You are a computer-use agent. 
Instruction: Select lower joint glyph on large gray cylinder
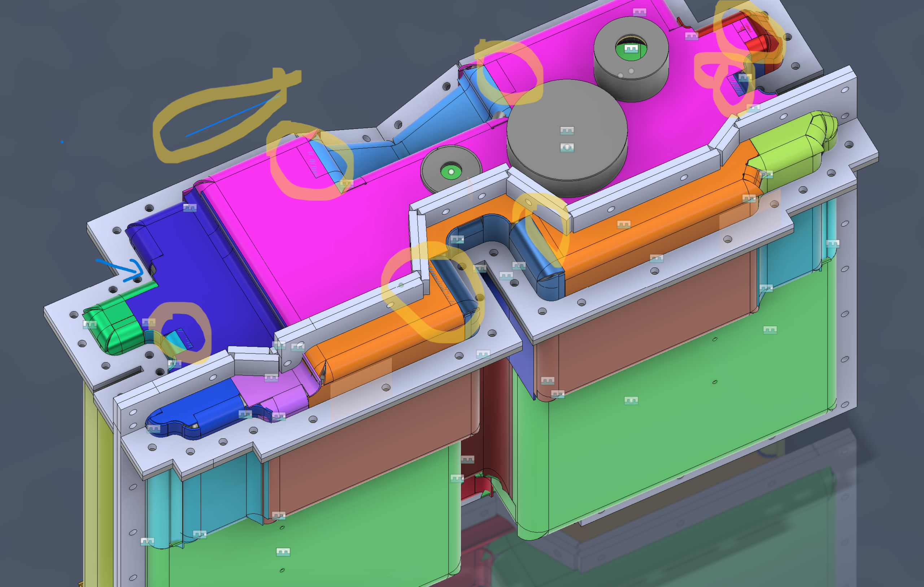(x=567, y=147)
